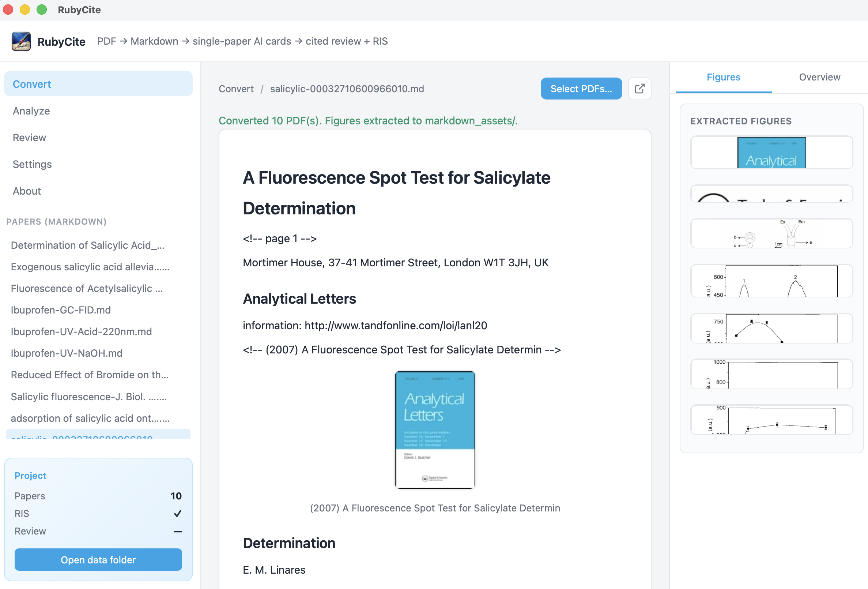Open Ibuprofen-GC-FID.md
This screenshot has height=589, width=868.
point(98,310)
